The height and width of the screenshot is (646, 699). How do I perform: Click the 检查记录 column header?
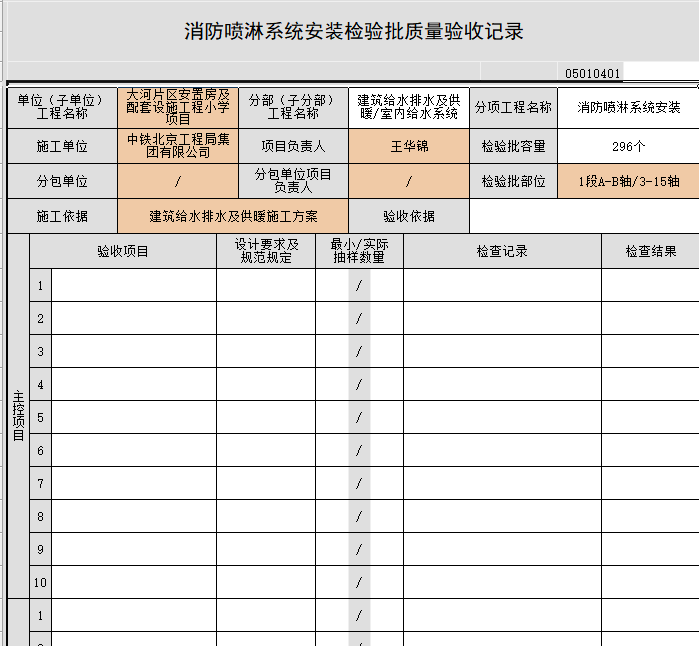point(502,251)
